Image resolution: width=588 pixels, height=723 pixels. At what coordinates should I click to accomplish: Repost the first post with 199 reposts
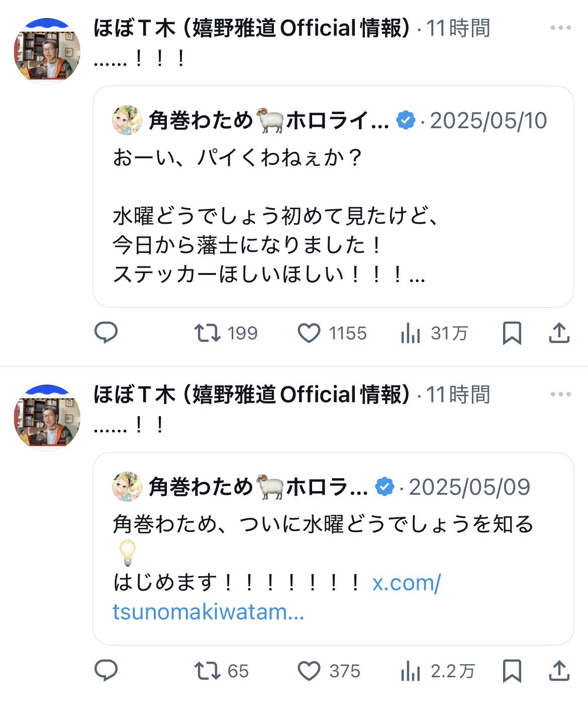[208, 333]
